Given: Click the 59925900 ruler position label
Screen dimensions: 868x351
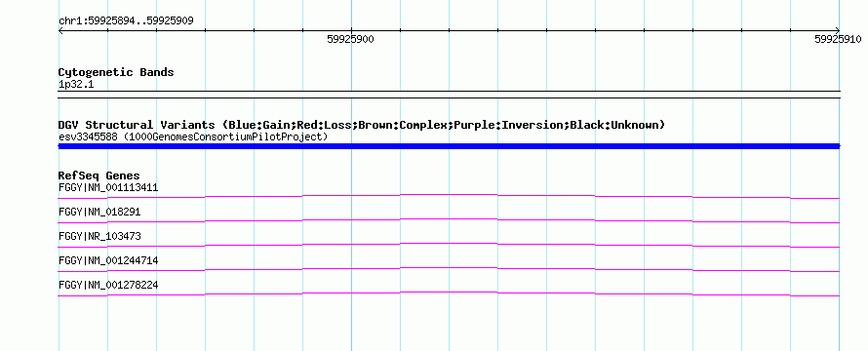Looking at the screenshot, I should click(x=350, y=39).
